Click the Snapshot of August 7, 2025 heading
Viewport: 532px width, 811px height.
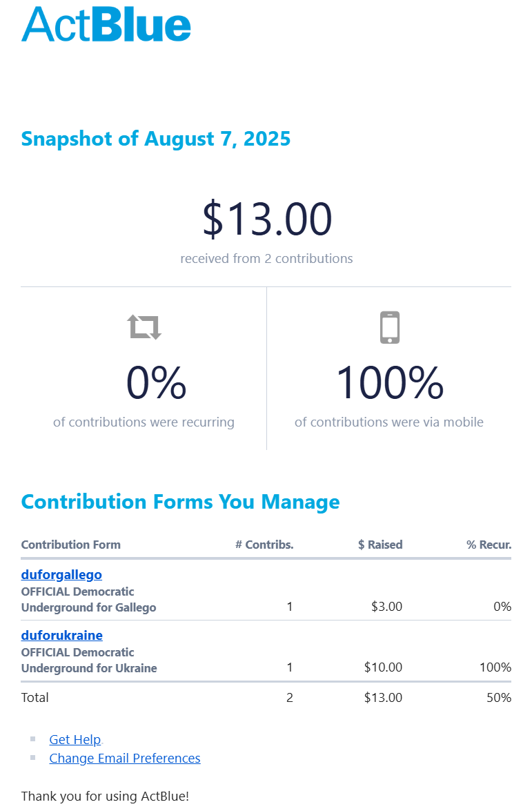coord(156,139)
